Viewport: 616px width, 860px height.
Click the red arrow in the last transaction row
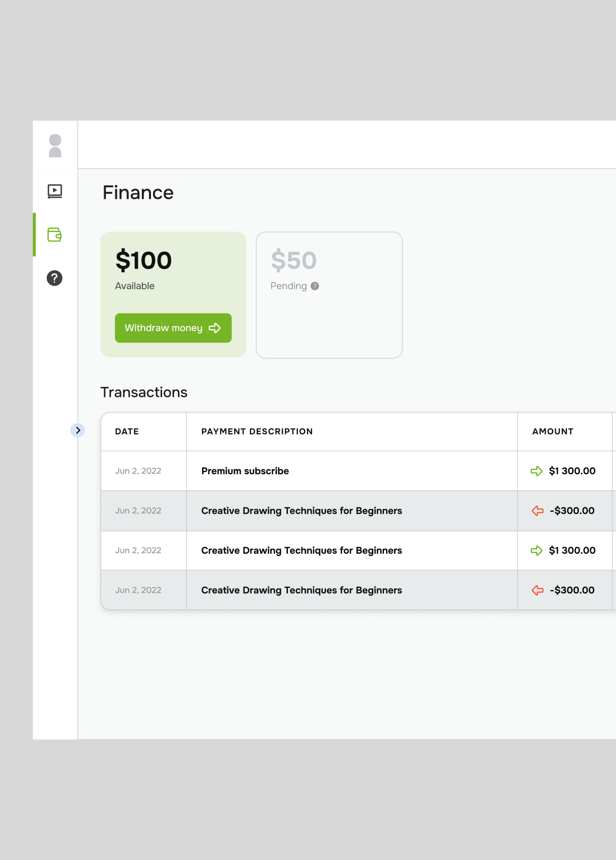click(537, 590)
